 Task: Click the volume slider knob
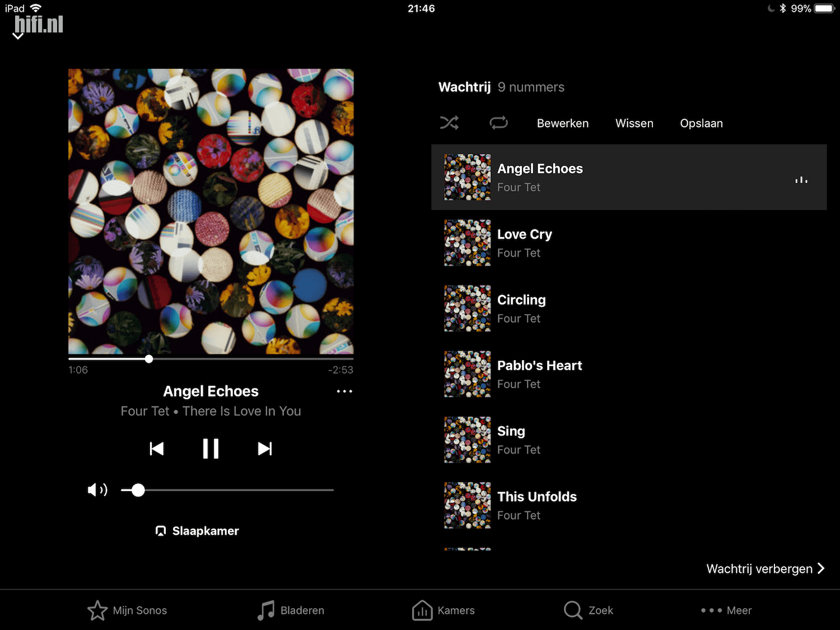pyautogui.click(x=138, y=491)
